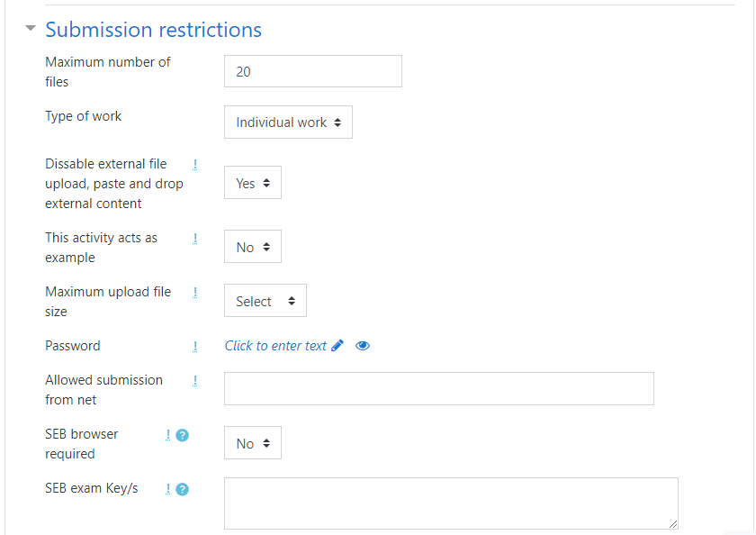The height and width of the screenshot is (535, 756).
Task: Click the warning icon beside SEB exam Key/s
Action: click(168, 489)
